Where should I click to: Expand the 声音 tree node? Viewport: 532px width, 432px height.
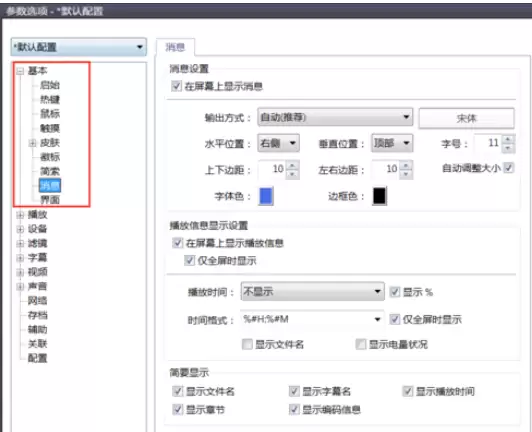20,287
